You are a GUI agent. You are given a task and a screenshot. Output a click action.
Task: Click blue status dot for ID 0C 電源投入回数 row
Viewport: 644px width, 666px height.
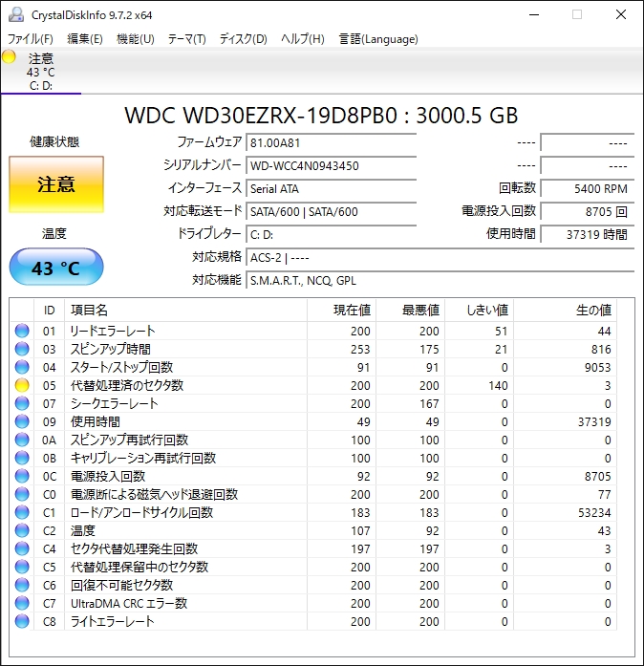point(22,476)
